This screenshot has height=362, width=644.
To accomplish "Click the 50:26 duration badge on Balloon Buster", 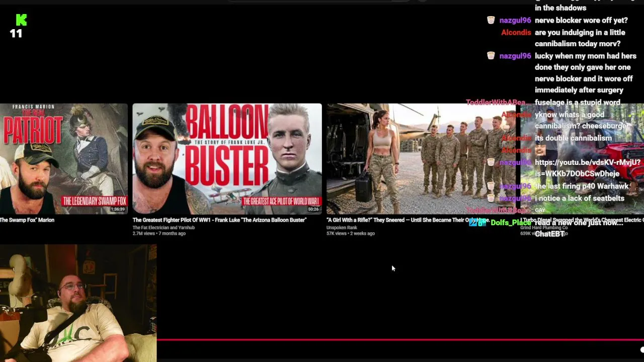I will click(x=313, y=209).
